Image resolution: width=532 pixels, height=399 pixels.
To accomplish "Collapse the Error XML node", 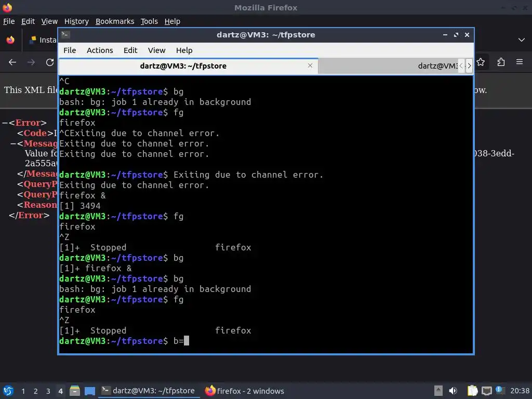I will point(5,123).
